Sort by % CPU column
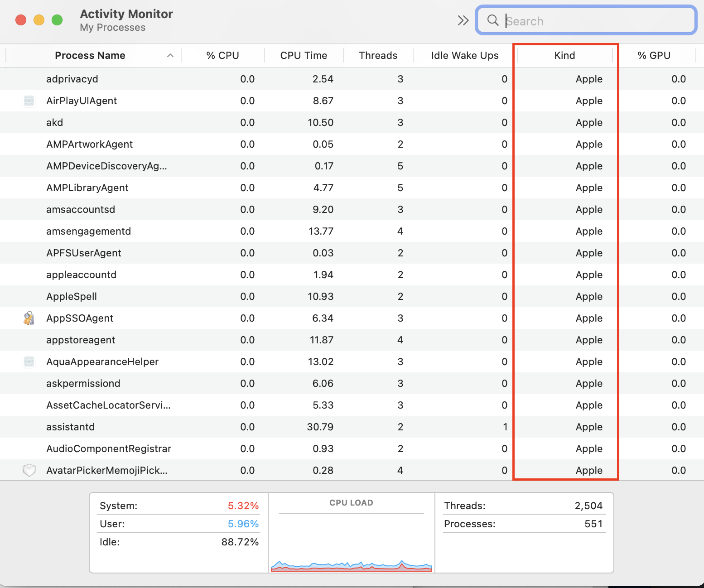Screen dimensions: 704x588 click(223, 55)
